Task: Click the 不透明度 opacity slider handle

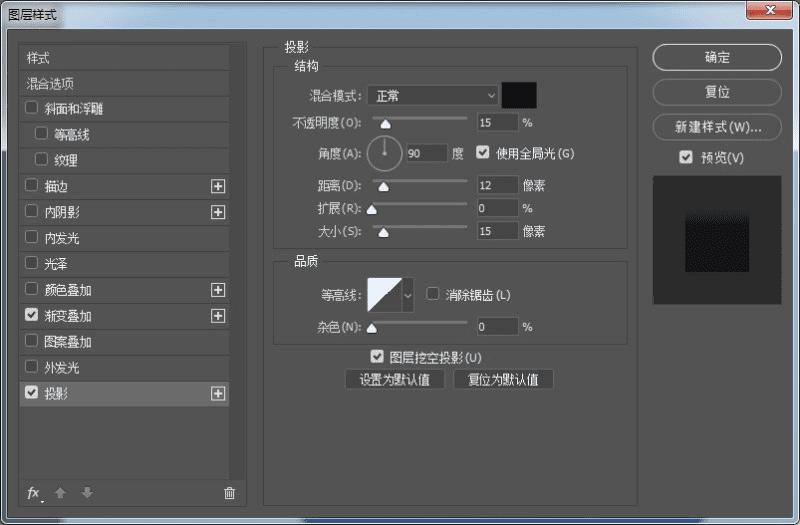Action: tap(386, 124)
